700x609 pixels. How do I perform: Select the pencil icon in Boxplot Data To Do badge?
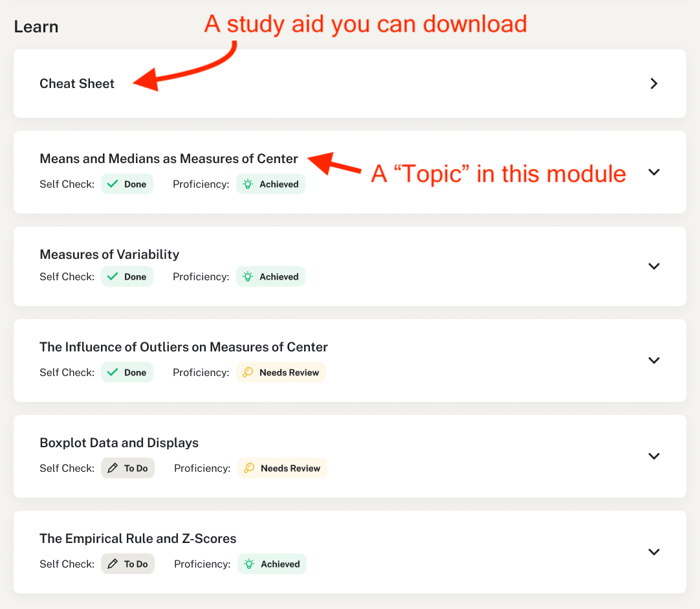click(114, 468)
